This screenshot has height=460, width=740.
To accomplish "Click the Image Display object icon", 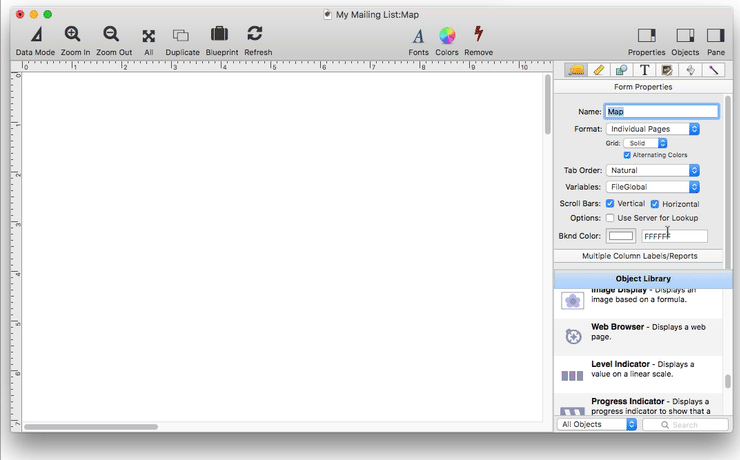I will click(x=572, y=301).
